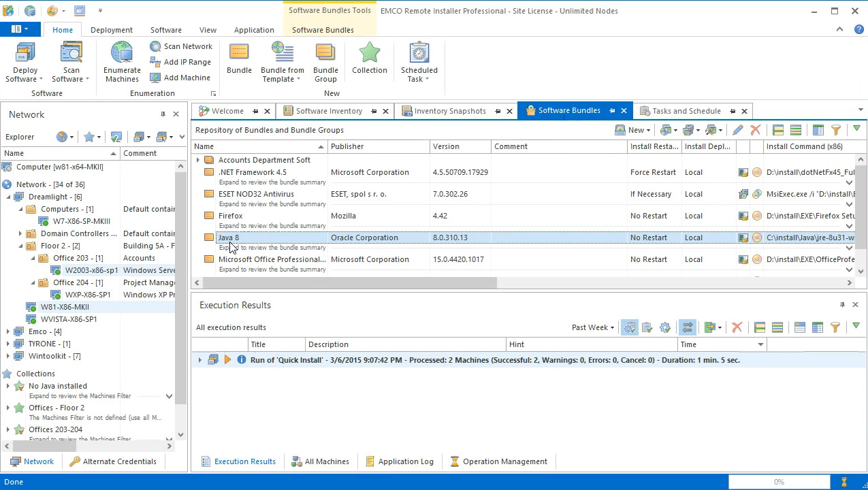This screenshot has width=868, height=490.
Task: Click red delete icon in Software Bundles toolbar
Action: tap(755, 130)
